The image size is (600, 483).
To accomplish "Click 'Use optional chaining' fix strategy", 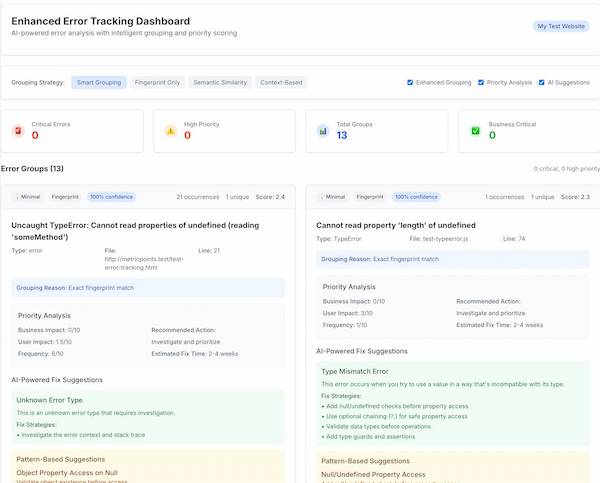I will (397, 416).
